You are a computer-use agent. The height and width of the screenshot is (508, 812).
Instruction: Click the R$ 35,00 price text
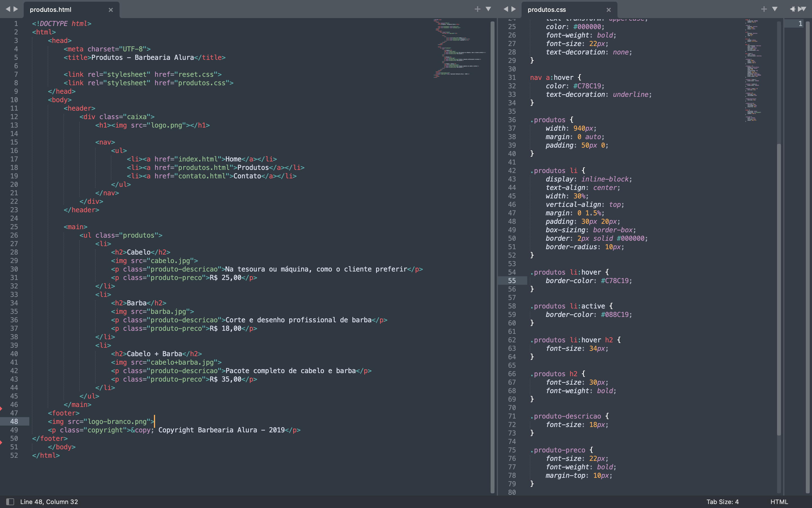point(226,379)
